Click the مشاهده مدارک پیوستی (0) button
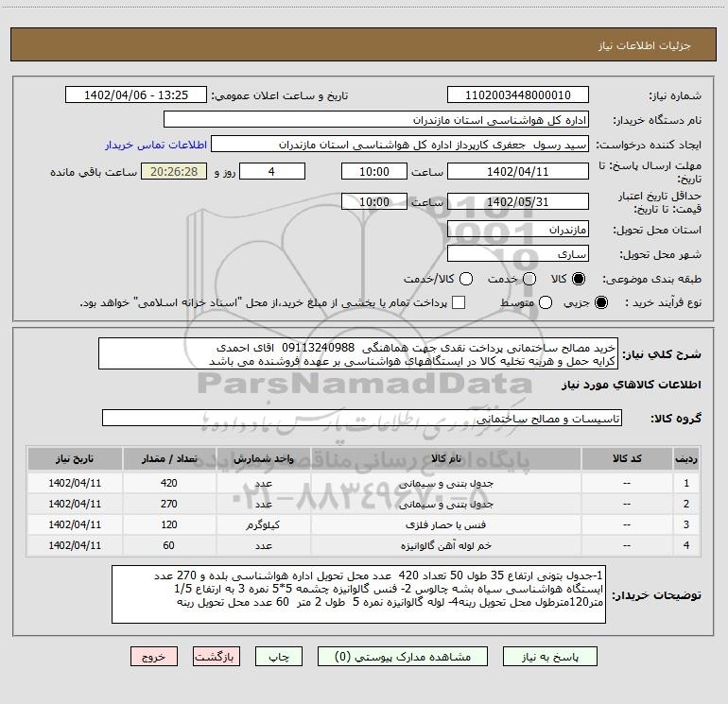 403,657
